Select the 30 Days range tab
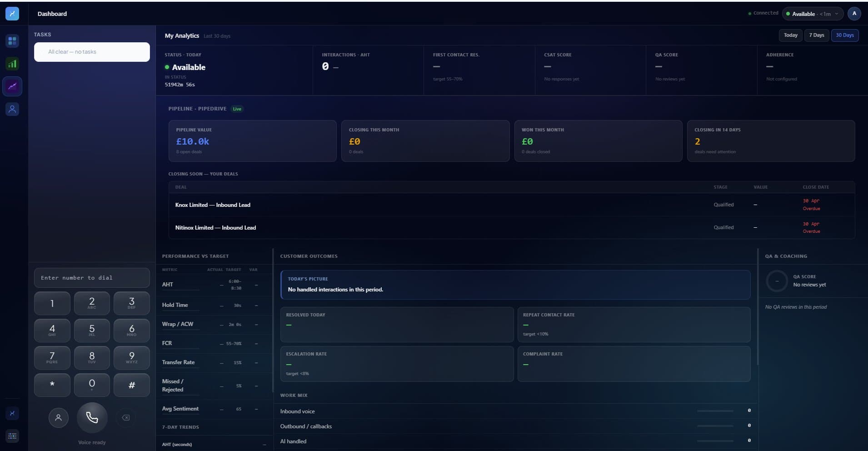Viewport: 868px width, 451px height. pos(844,35)
